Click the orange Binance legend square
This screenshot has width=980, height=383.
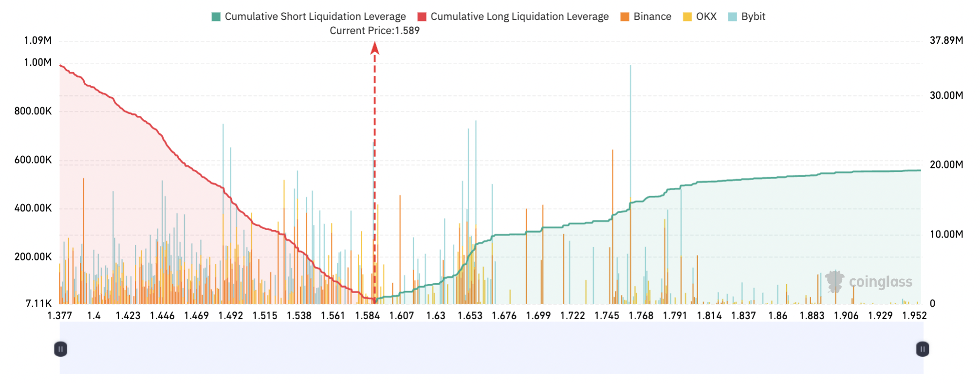pos(625,17)
